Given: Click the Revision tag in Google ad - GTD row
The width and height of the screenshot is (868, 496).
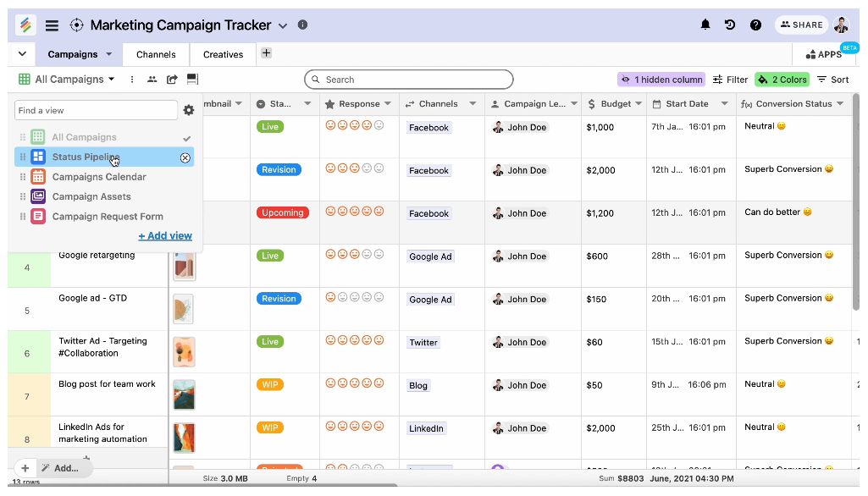Looking at the screenshot, I should [279, 299].
